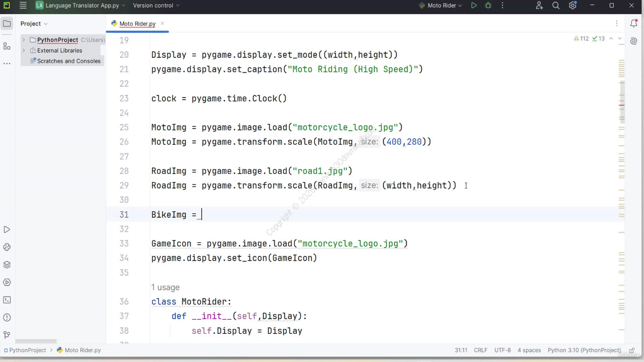Viewport: 644px width, 362px height.
Task: Close the Moto Rider.py tab
Action: [x=162, y=24]
